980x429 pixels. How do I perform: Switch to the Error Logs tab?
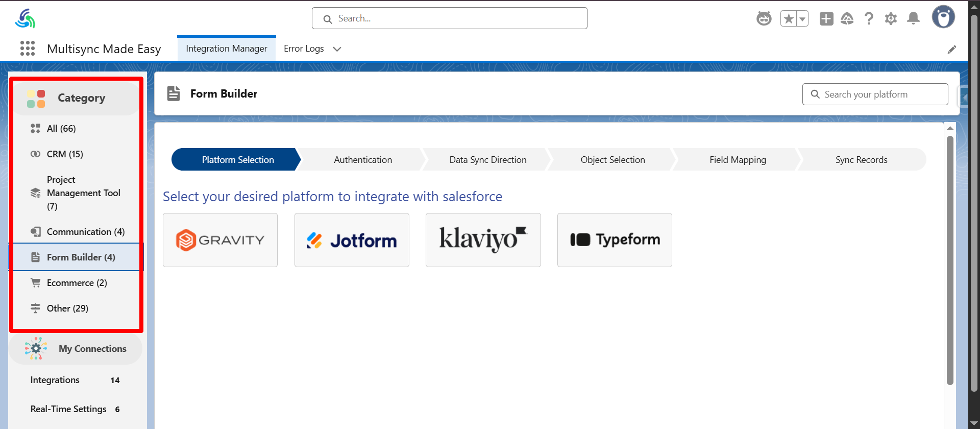[304, 49]
